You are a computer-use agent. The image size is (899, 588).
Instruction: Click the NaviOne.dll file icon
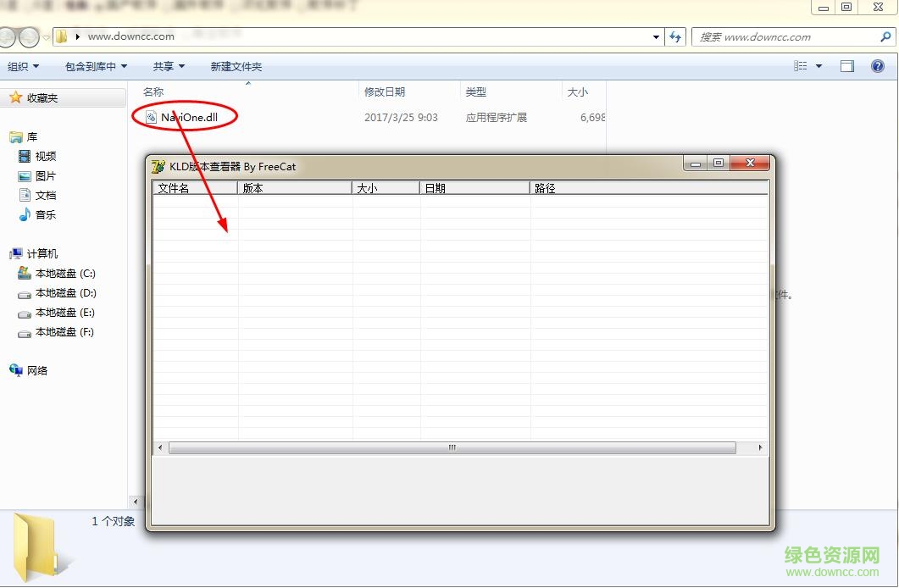(151, 118)
